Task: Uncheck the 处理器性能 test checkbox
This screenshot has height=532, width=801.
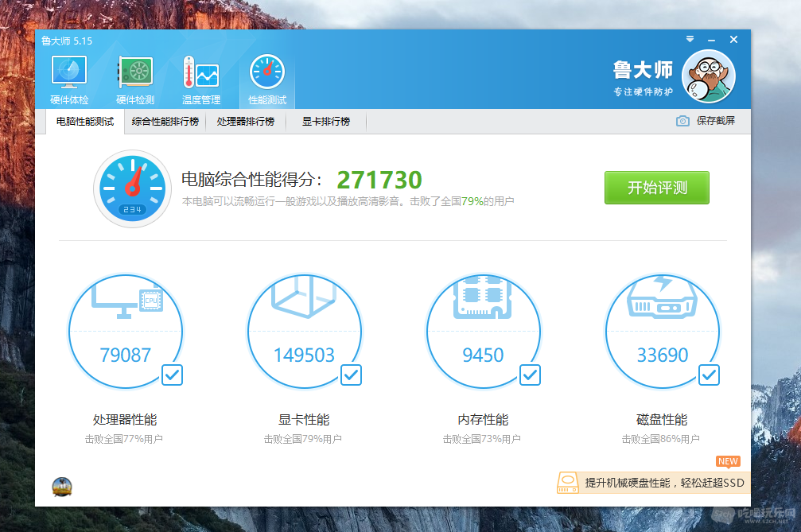Action: (x=172, y=375)
